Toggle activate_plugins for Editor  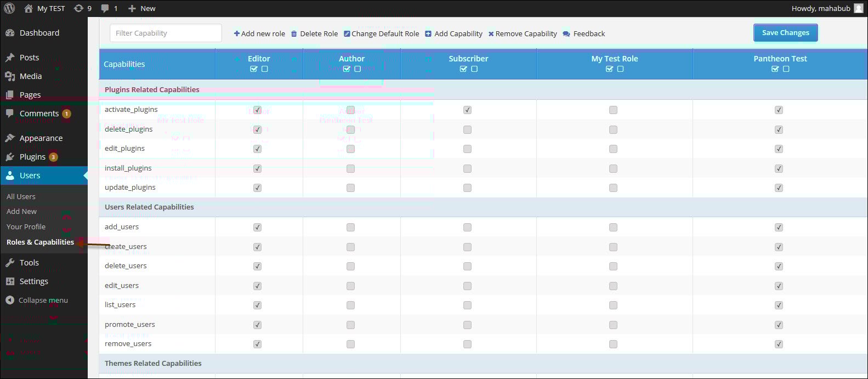(x=258, y=110)
